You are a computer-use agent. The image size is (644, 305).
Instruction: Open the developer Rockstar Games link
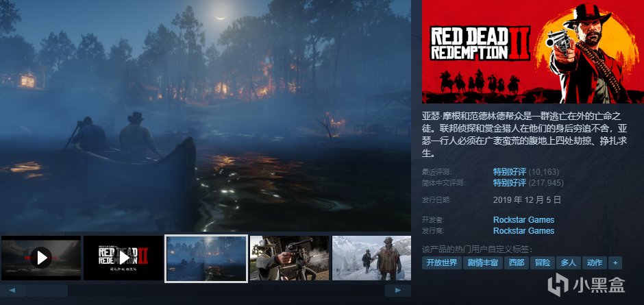523,220
